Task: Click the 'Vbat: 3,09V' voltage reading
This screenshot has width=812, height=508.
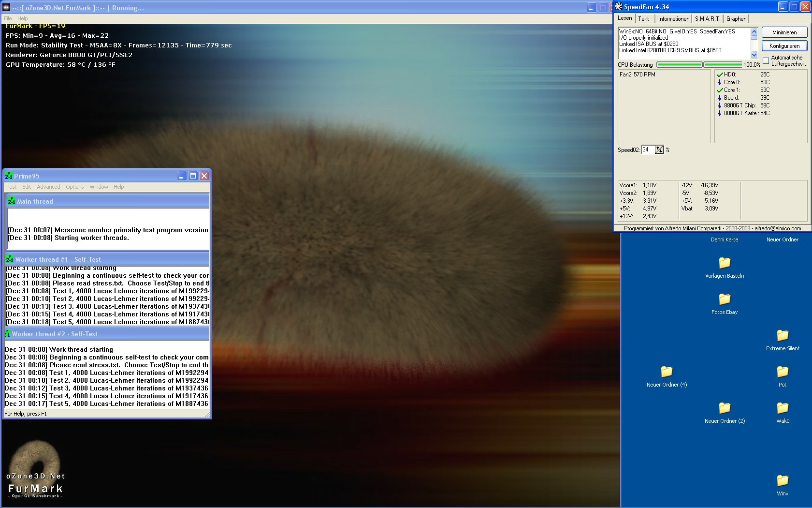Action: (700, 209)
